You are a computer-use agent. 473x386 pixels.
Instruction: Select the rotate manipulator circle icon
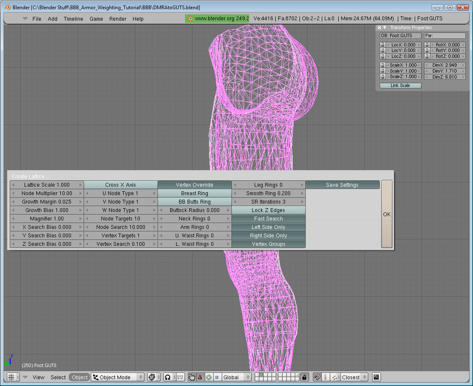click(209, 377)
